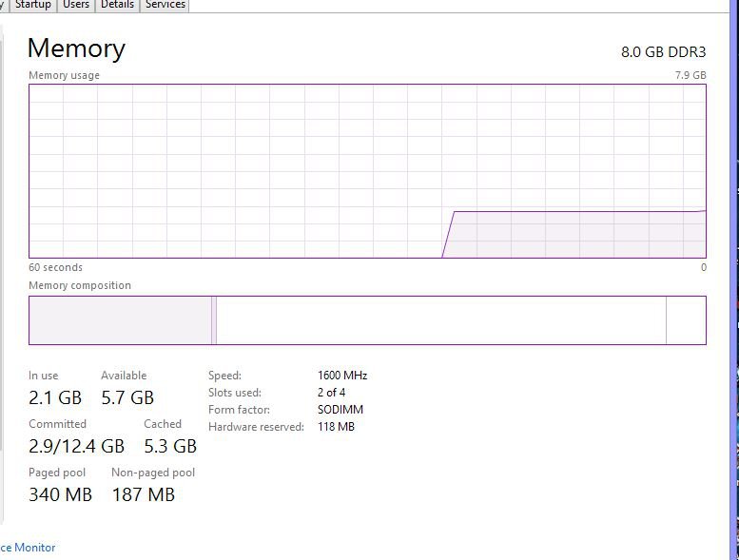The height and width of the screenshot is (560, 739).
Task: Click the Available 5.7 GB value
Action: tap(127, 397)
